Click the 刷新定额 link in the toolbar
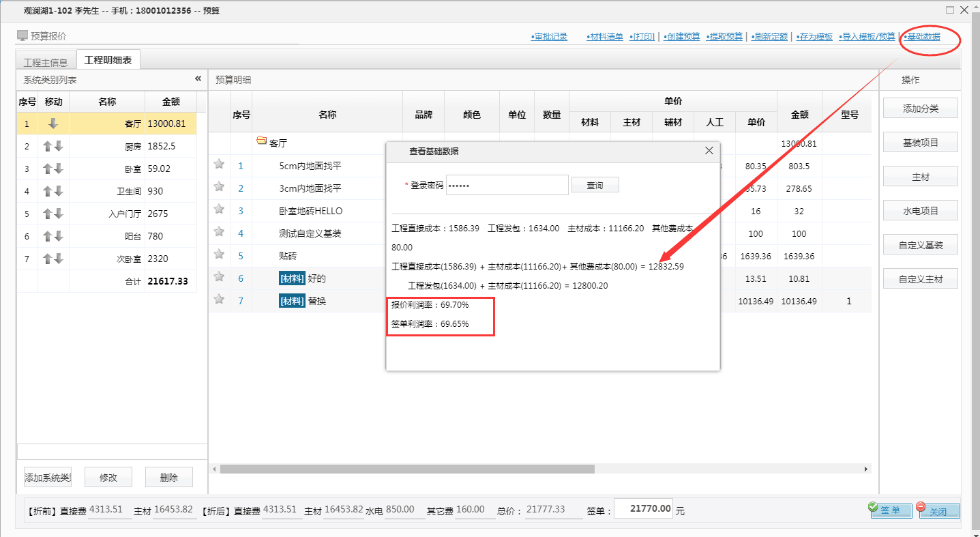 [x=769, y=36]
